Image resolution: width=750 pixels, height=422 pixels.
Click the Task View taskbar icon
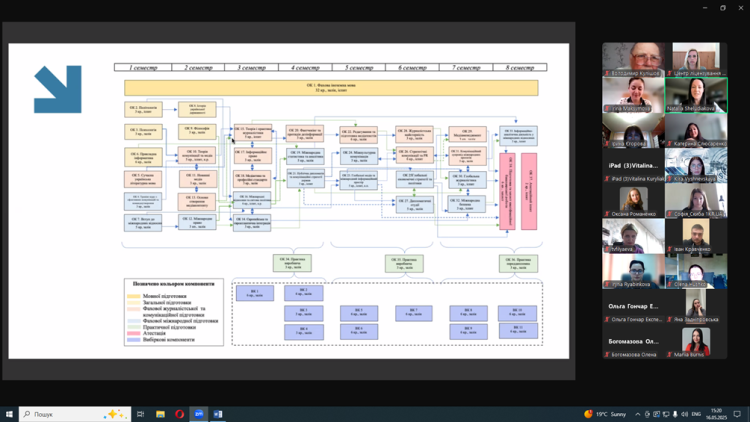[141, 414]
